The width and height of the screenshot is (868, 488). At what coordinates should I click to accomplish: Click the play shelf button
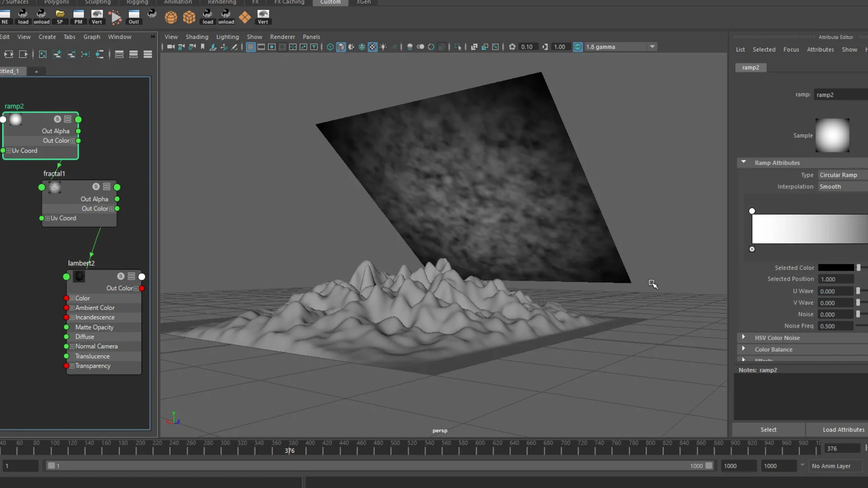pyautogui.click(x=116, y=18)
